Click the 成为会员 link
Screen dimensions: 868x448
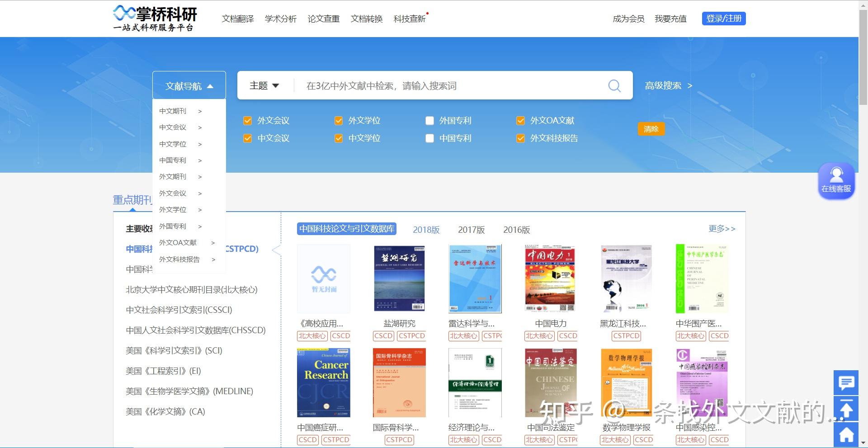click(628, 19)
